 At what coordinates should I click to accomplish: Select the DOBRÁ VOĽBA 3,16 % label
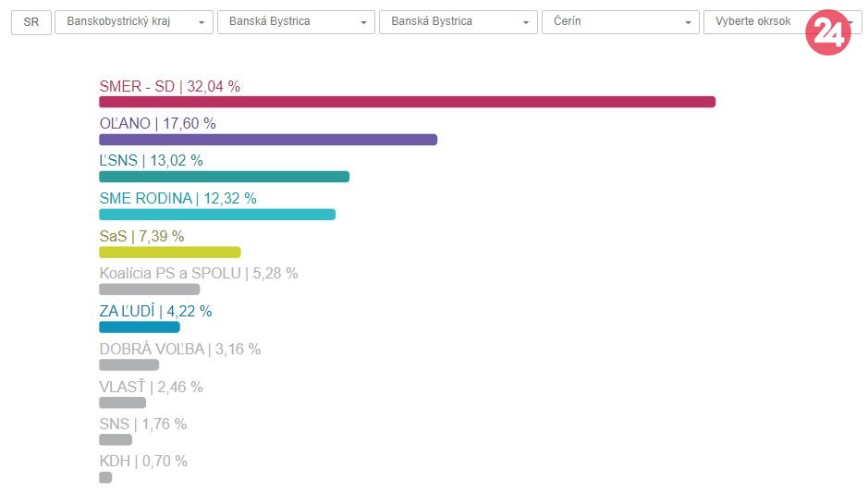pos(179,349)
